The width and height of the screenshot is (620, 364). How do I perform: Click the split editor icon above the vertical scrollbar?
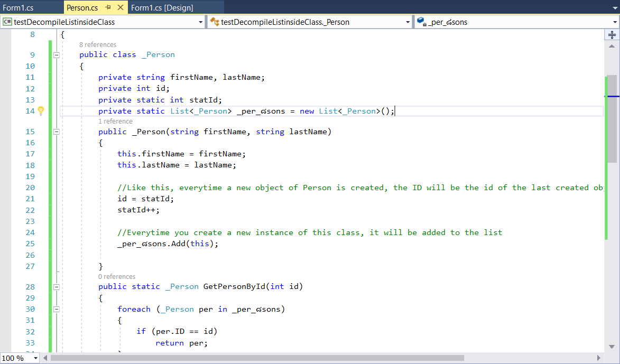coord(611,34)
